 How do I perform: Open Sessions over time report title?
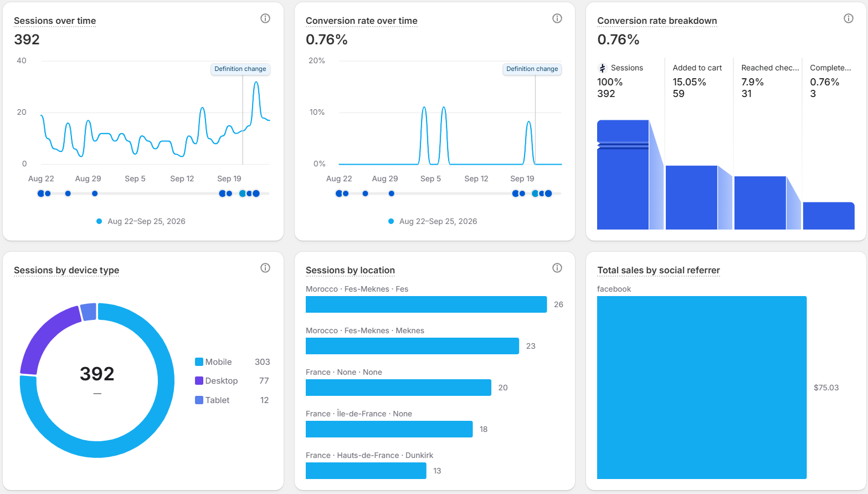[x=55, y=21]
